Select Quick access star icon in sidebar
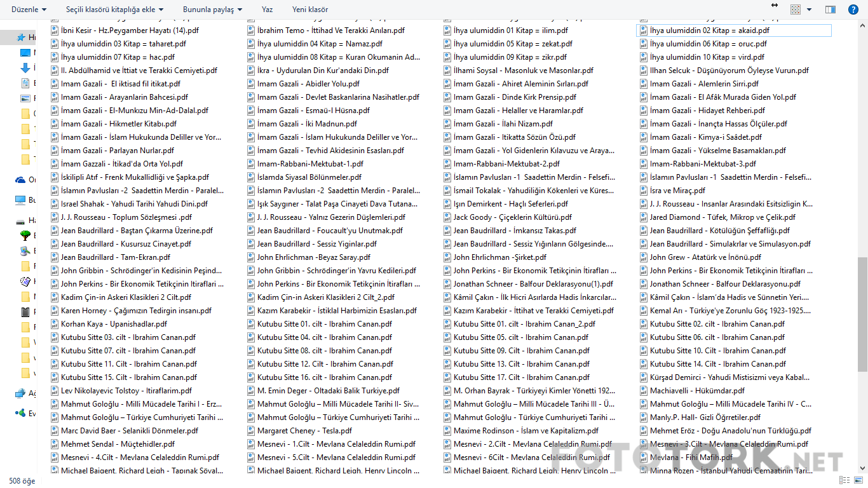This screenshot has width=868, height=488. [22, 38]
